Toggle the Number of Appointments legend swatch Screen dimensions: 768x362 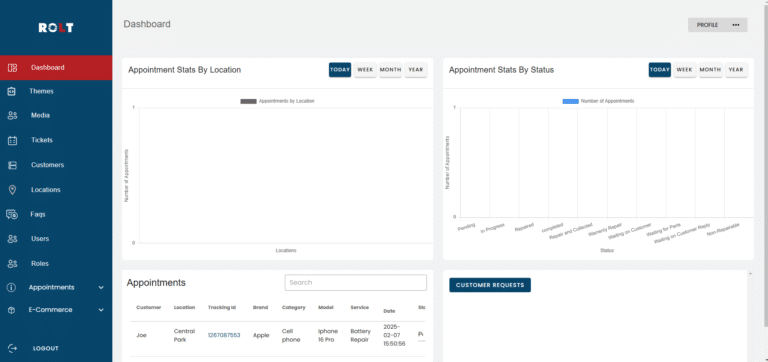point(570,101)
